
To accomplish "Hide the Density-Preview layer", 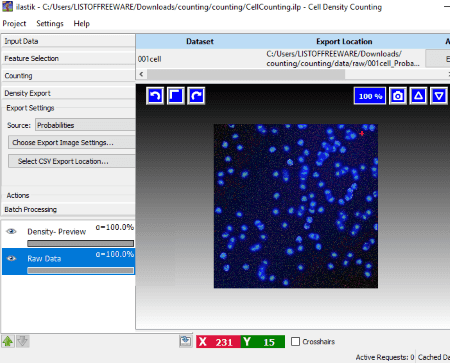I will point(12,231).
